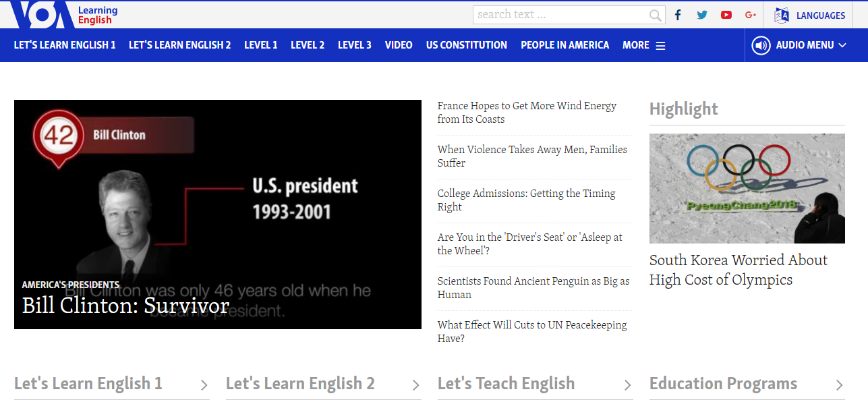Select Level 3 menu item
868x400 pixels.
355,45
